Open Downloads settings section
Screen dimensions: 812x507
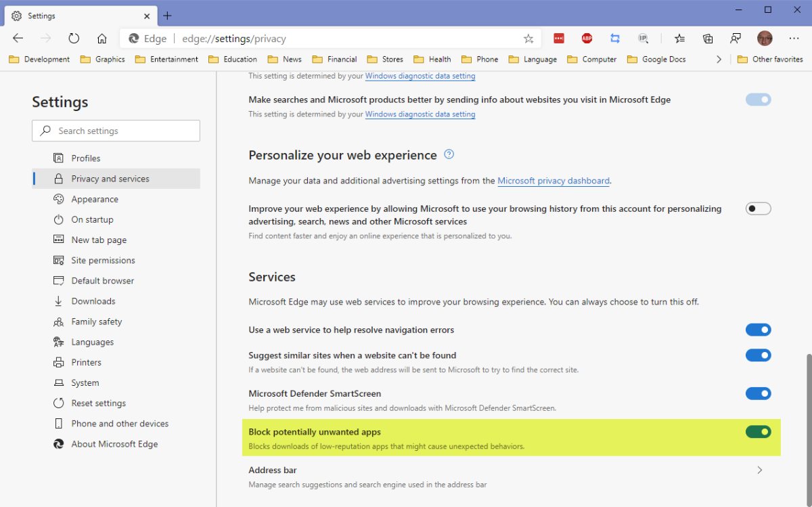tap(116, 301)
